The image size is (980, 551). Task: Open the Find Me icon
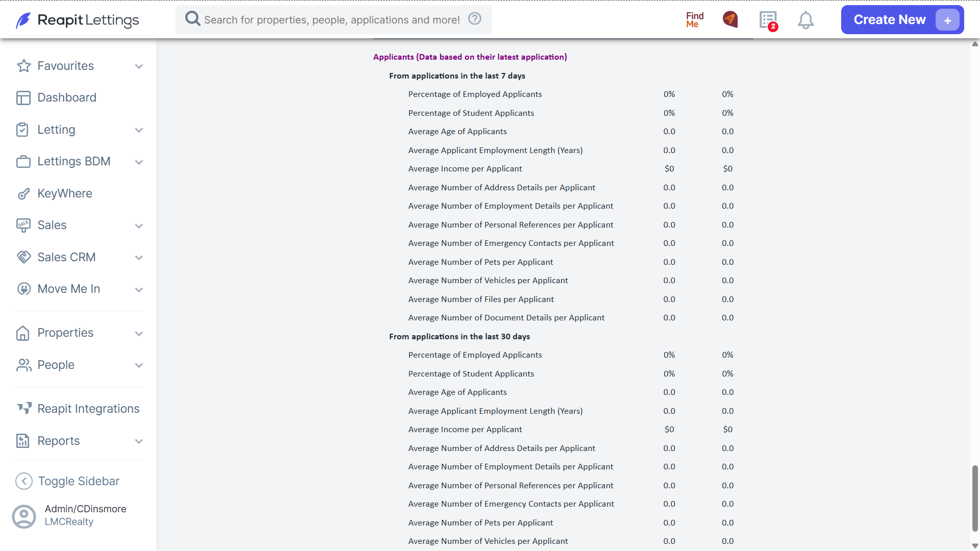tap(695, 20)
